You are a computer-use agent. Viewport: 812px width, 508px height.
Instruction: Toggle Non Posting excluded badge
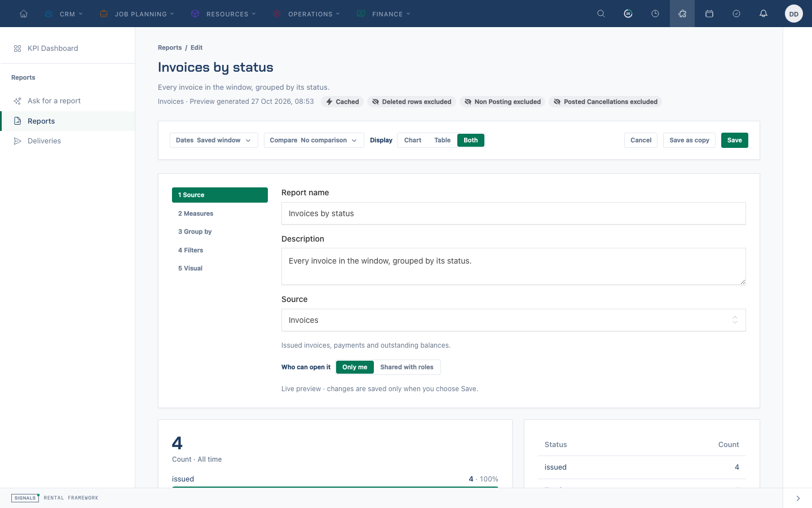click(x=502, y=102)
